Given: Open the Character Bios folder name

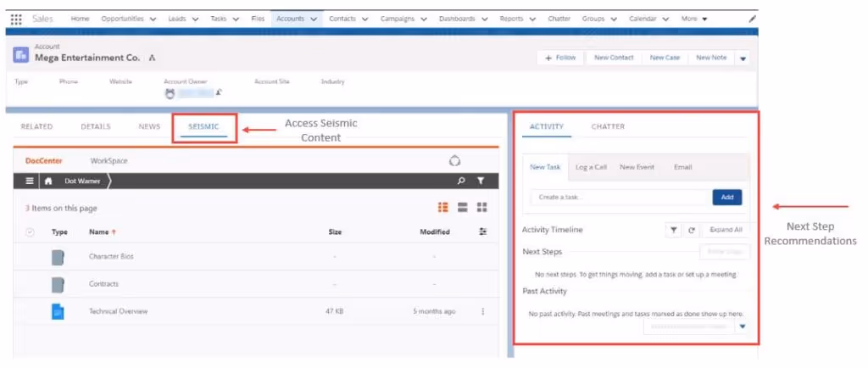Looking at the screenshot, I should click(x=111, y=257).
